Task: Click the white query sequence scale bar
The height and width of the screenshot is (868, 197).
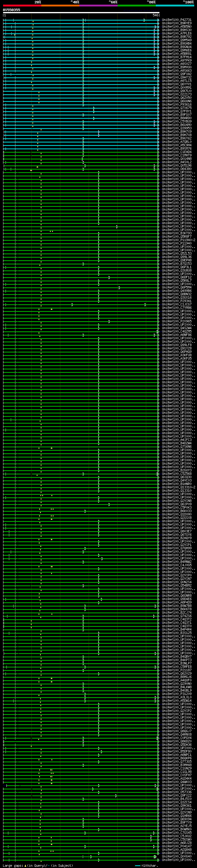Action: tap(81, 12)
